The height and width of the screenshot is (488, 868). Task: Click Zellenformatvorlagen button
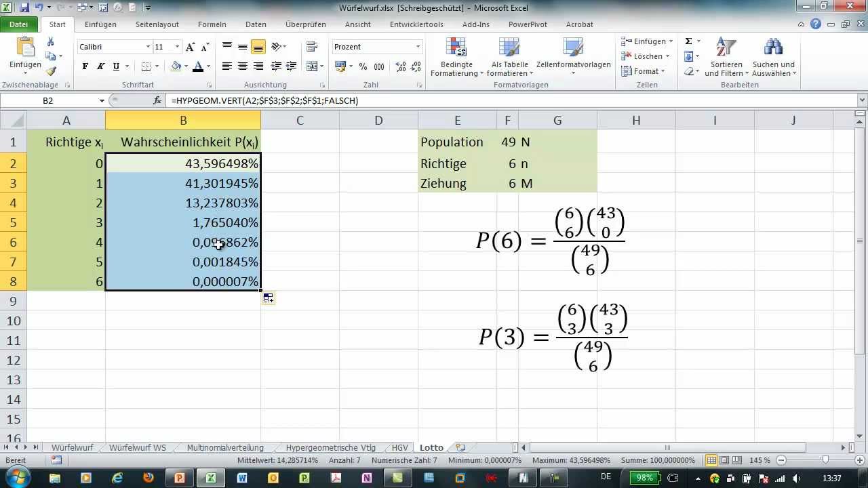tap(573, 58)
